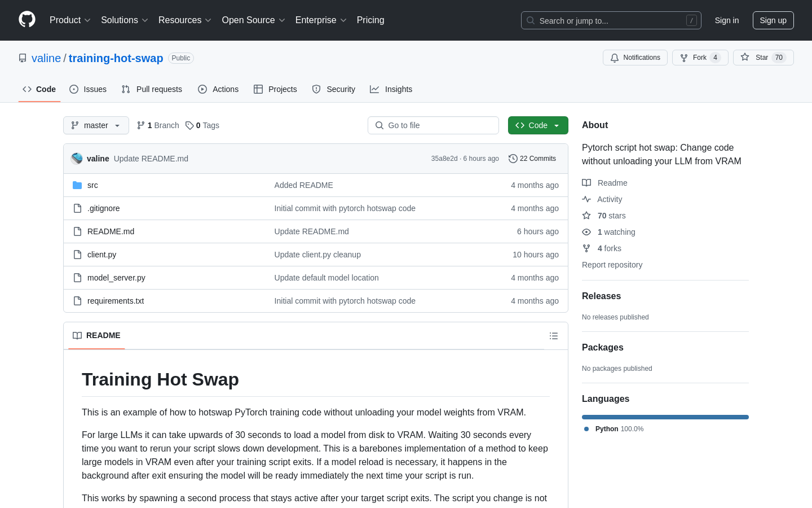Open the Packages heading link
This screenshot has width=812, height=508.
[602, 347]
